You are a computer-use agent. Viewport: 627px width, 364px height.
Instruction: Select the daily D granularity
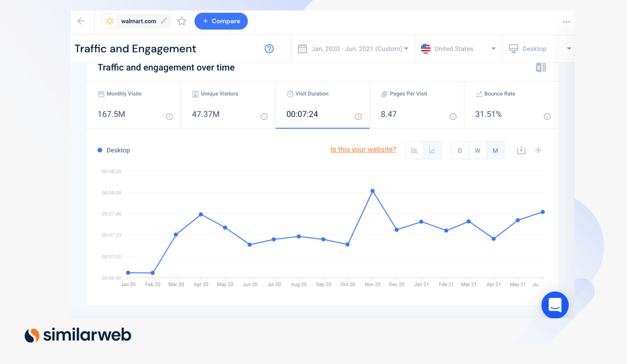pyautogui.click(x=460, y=150)
